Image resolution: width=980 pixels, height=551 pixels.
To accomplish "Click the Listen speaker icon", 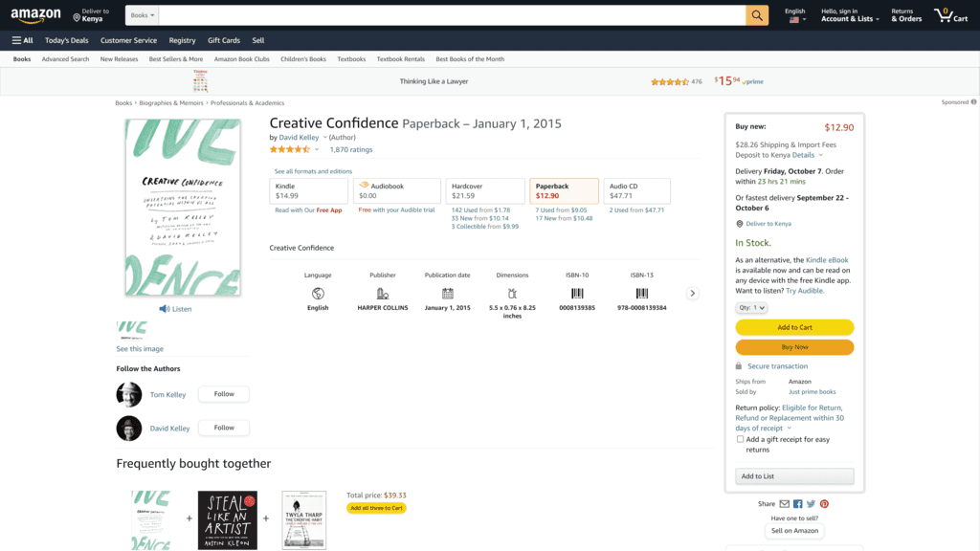I will click(165, 309).
